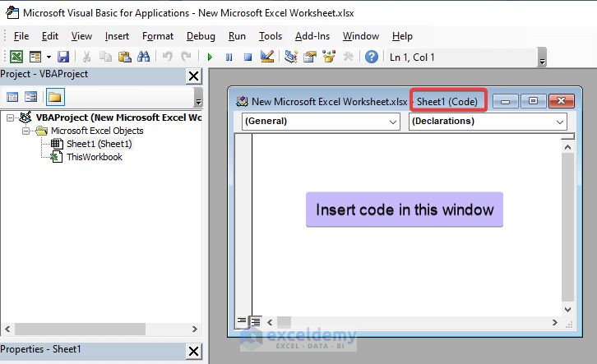
Task: Run the macro with the green play icon
Action: coord(210,58)
